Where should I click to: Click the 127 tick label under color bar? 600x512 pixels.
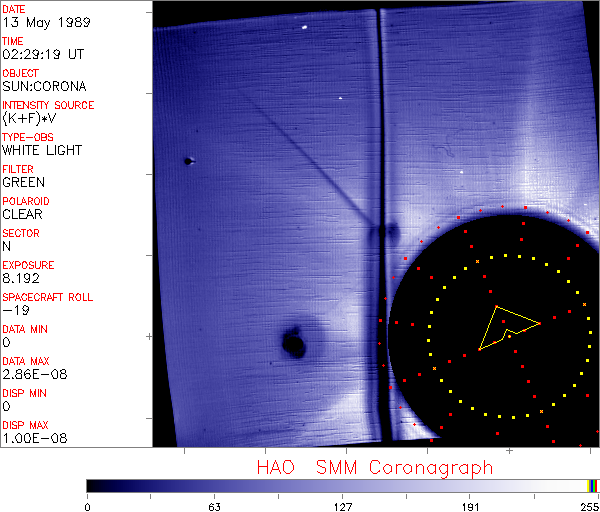(x=342, y=506)
